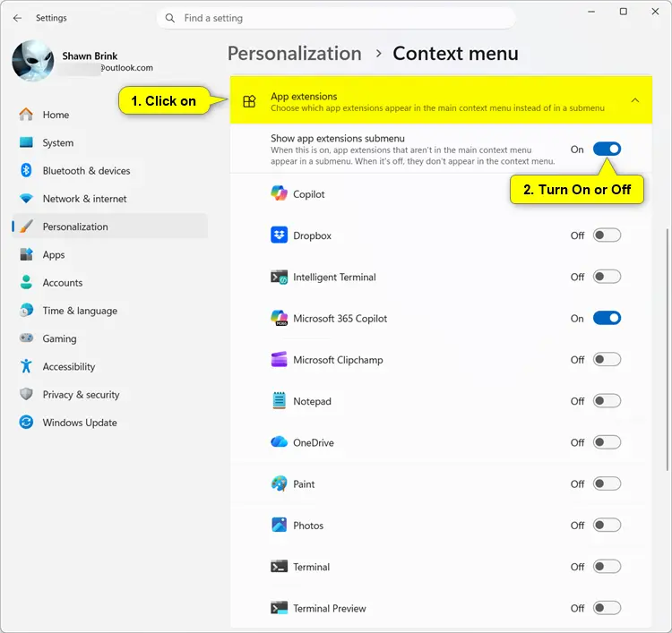Enable the Terminal toggle

click(607, 567)
